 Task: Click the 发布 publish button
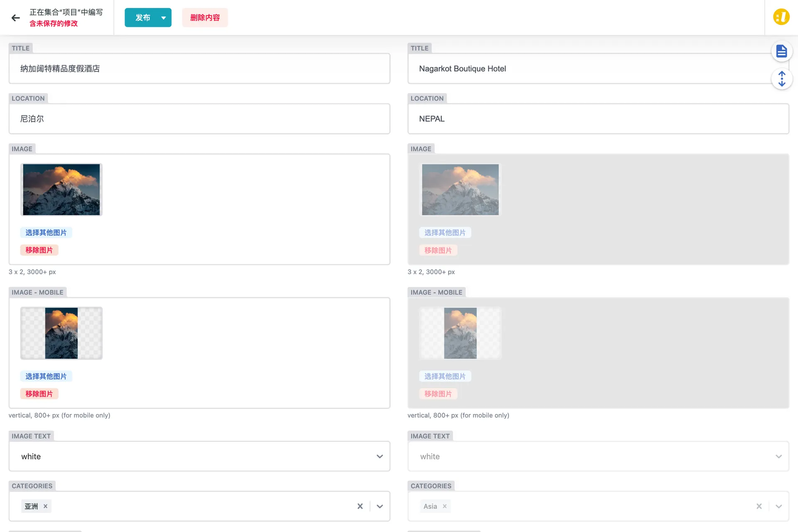[x=143, y=18]
